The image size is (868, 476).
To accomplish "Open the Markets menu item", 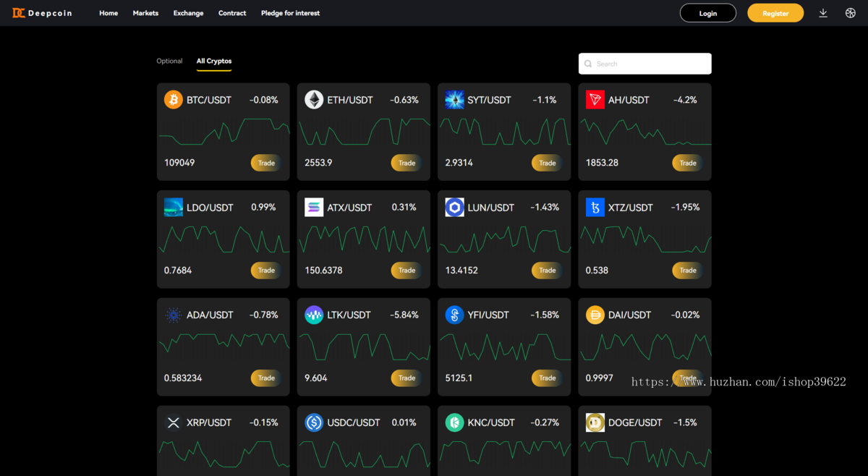I will click(x=145, y=13).
